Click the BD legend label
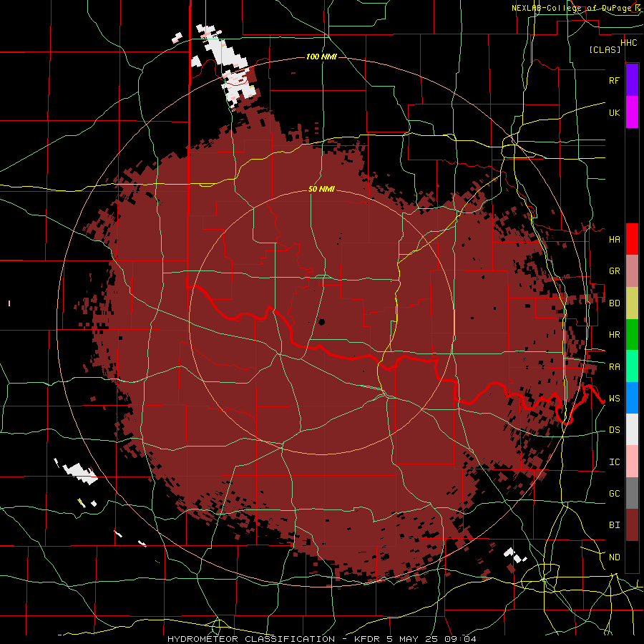The height and width of the screenshot is (644, 644). tap(614, 303)
